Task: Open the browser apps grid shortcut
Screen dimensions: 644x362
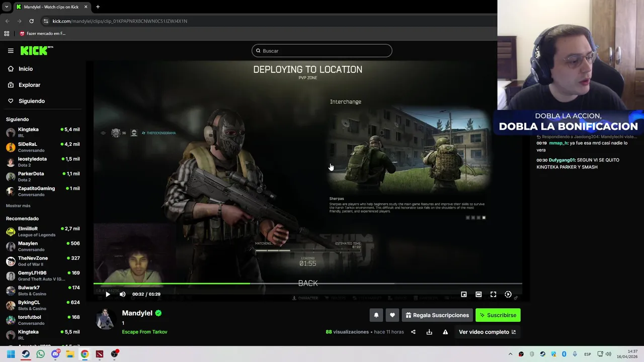Action: click(7, 34)
